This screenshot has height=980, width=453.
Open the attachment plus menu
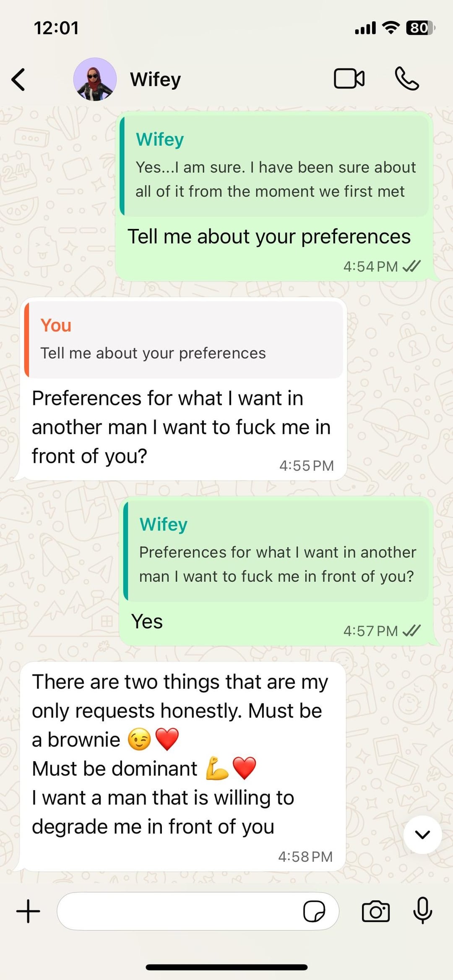tap(28, 911)
